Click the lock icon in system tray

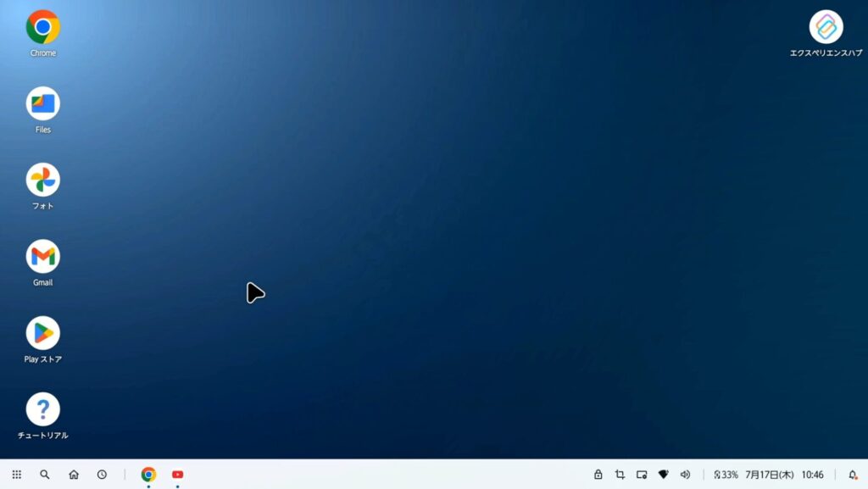coord(598,475)
